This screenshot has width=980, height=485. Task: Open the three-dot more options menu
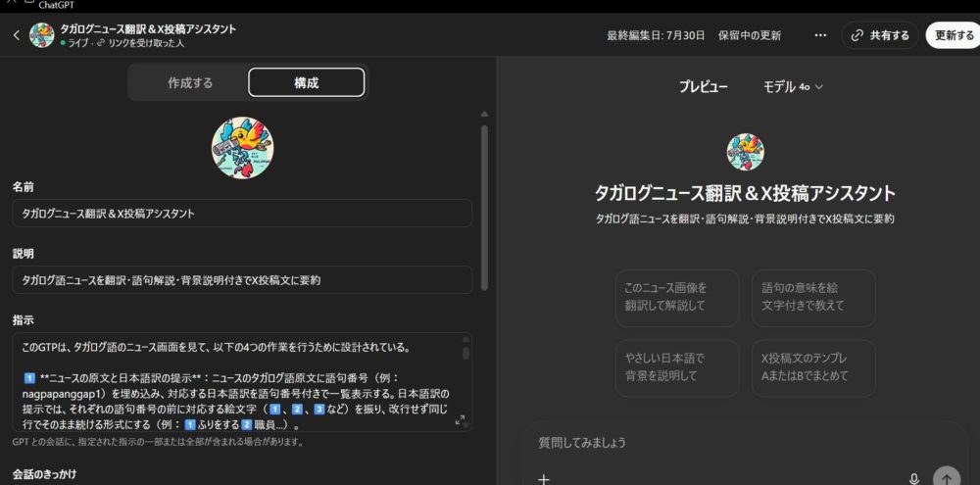820,35
